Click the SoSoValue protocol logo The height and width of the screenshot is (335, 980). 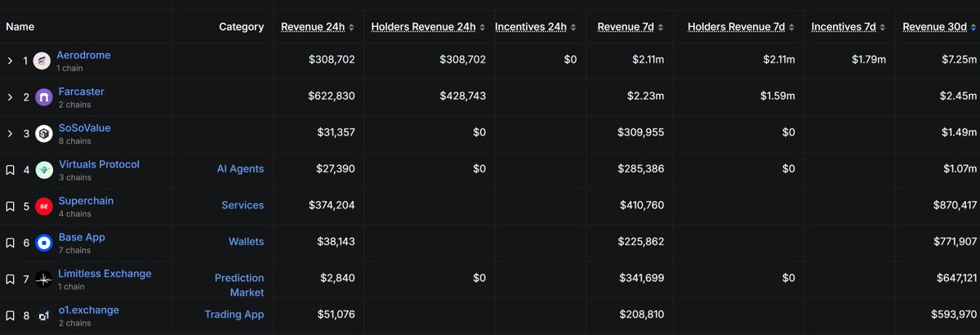[43, 134]
